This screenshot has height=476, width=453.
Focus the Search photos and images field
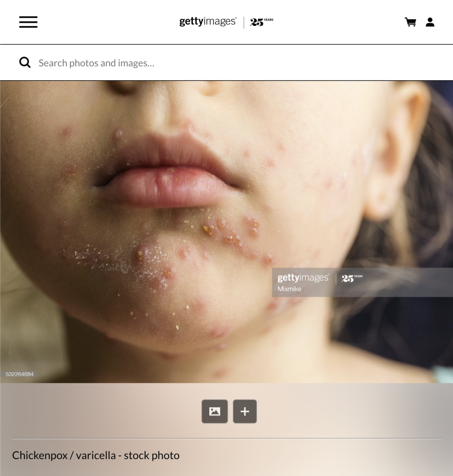pyautogui.click(x=226, y=63)
